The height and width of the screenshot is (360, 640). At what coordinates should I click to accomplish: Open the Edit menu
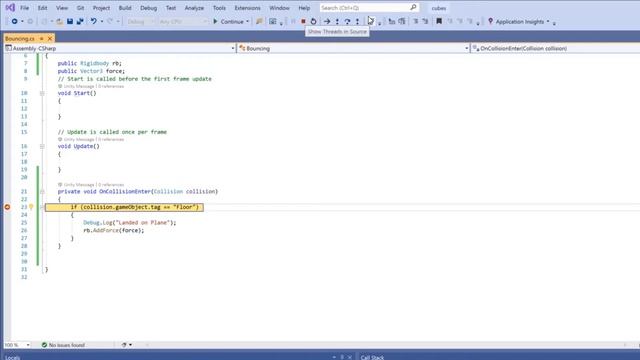pyautogui.click(x=42, y=8)
